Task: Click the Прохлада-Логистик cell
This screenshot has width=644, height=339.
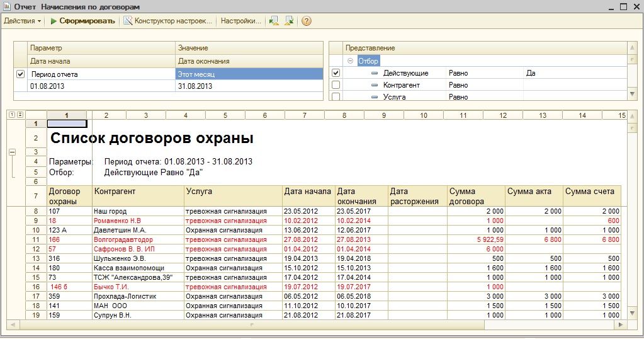Action: tap(138, 296)
